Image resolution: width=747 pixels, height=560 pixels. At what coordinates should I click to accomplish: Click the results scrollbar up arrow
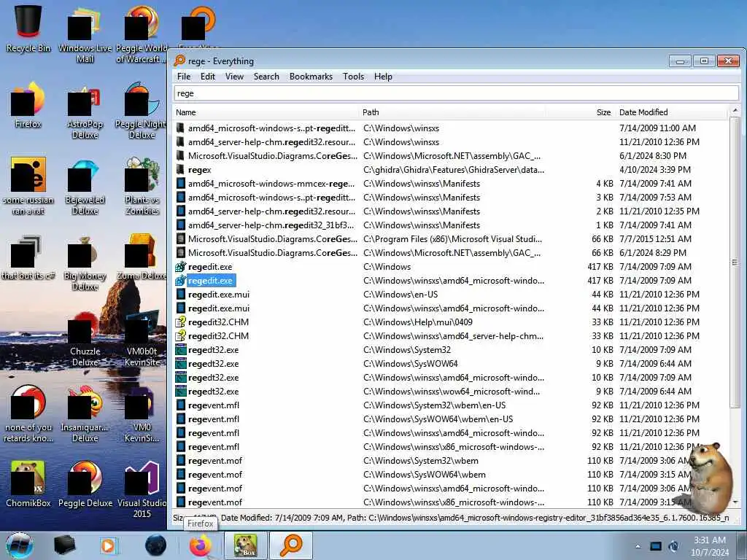(735, 111)
